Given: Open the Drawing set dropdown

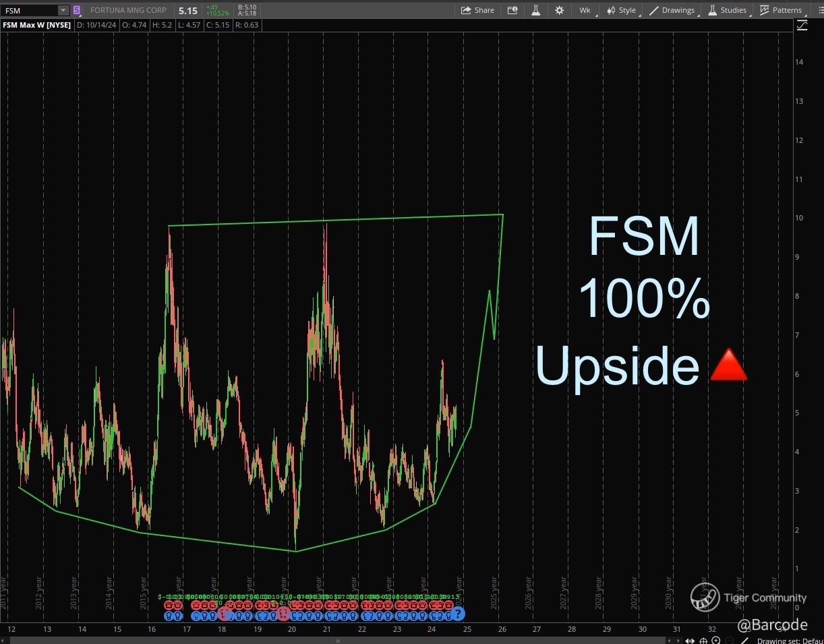Looking at the screenshot, I should (789, 641).
